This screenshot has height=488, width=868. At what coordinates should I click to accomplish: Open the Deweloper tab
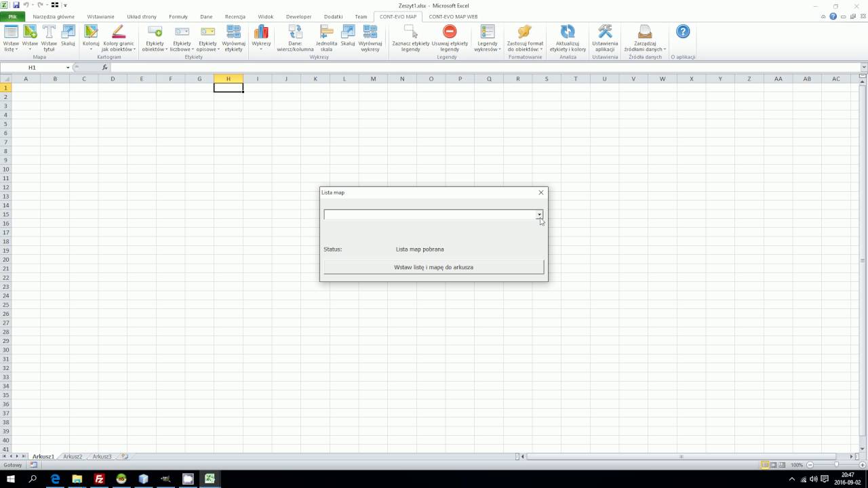pos(299,16)
